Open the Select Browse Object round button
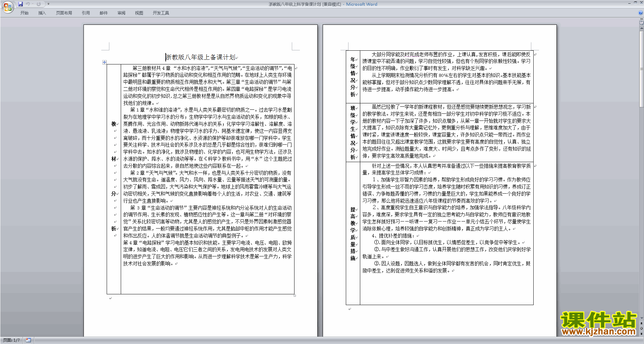Screen dimensions: 644x344 (642, 329)
